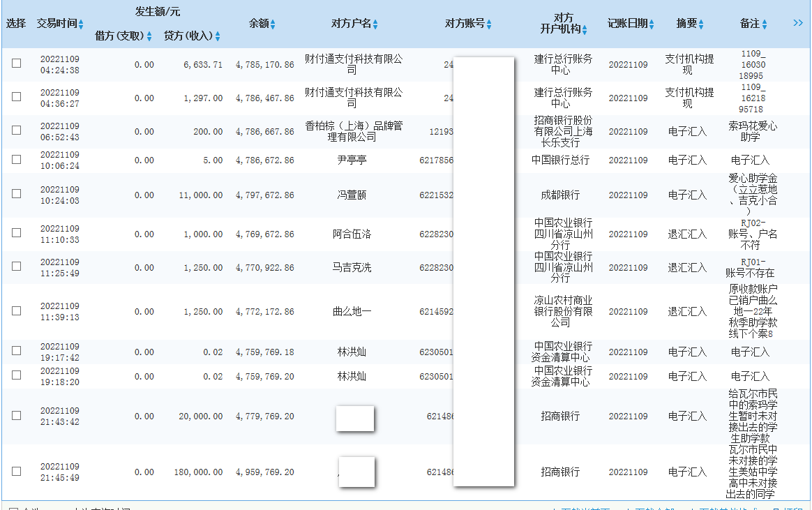Expand more columns with double-arrow icon
Screen dimensions: 812x510
pyautogui.click(x=798, y=23)
